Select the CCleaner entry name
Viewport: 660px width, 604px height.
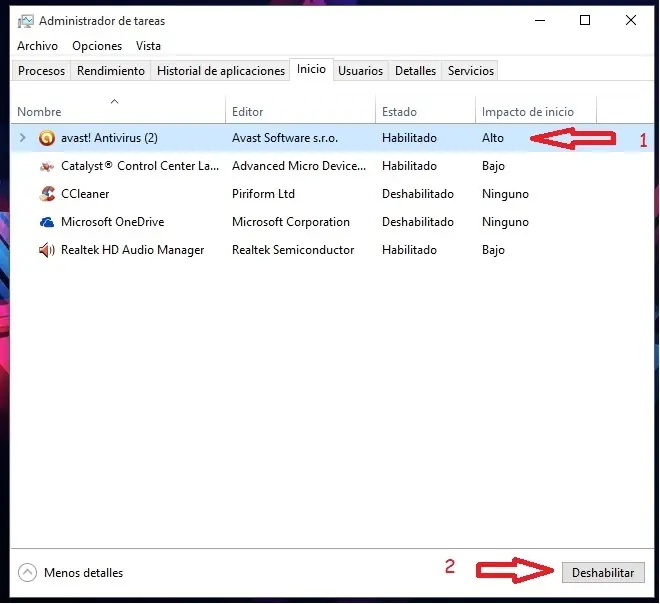(85, 194)
